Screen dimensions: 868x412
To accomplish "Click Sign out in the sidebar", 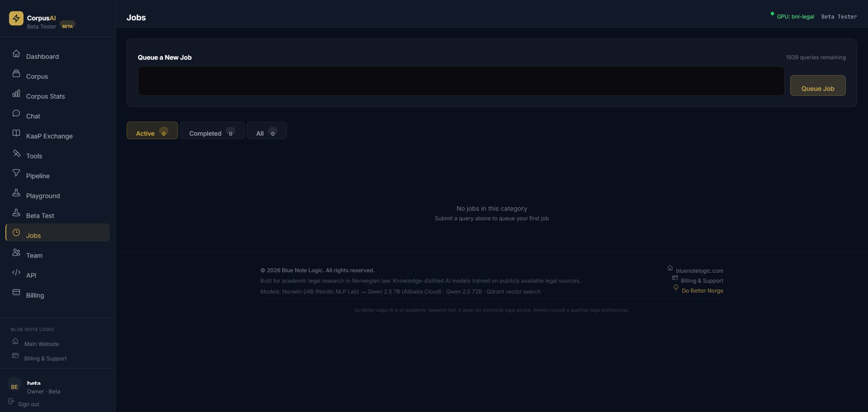I will (x=28, y=404).
